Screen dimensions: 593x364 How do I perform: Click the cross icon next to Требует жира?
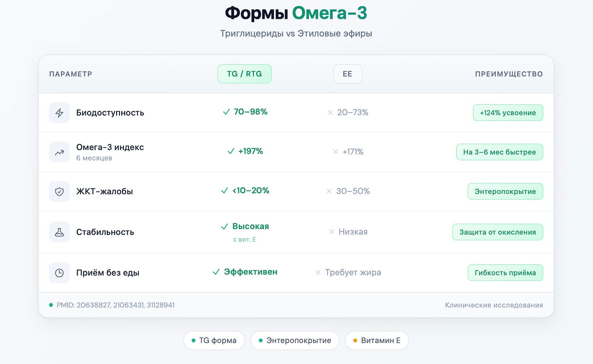(318, 272)
